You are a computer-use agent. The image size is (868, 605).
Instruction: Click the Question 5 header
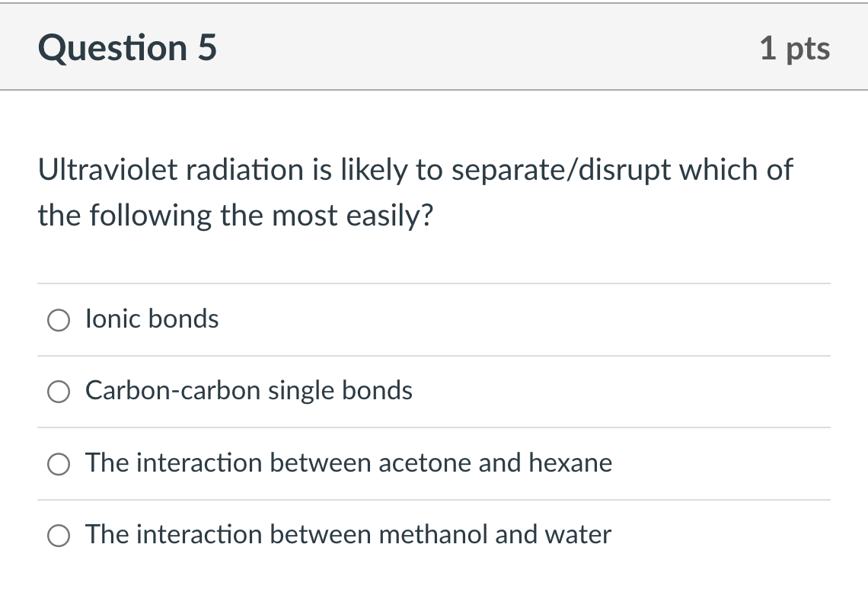(x=128, y=47)
